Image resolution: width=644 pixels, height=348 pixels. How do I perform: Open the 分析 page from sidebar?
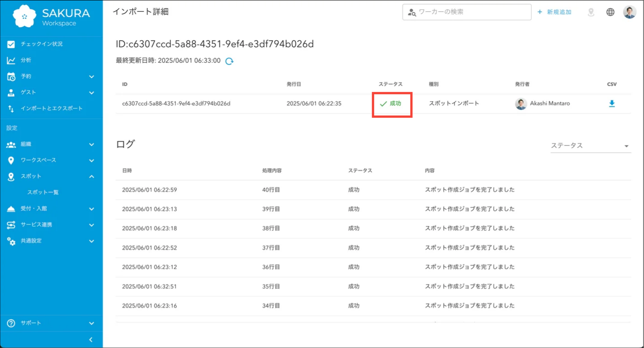click(x=26, y=60)
